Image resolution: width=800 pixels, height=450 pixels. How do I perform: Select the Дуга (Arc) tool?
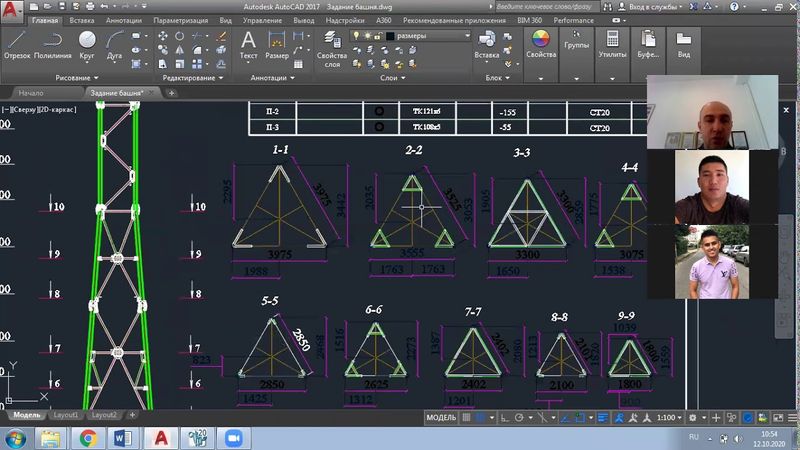click(x=114, y=44)
